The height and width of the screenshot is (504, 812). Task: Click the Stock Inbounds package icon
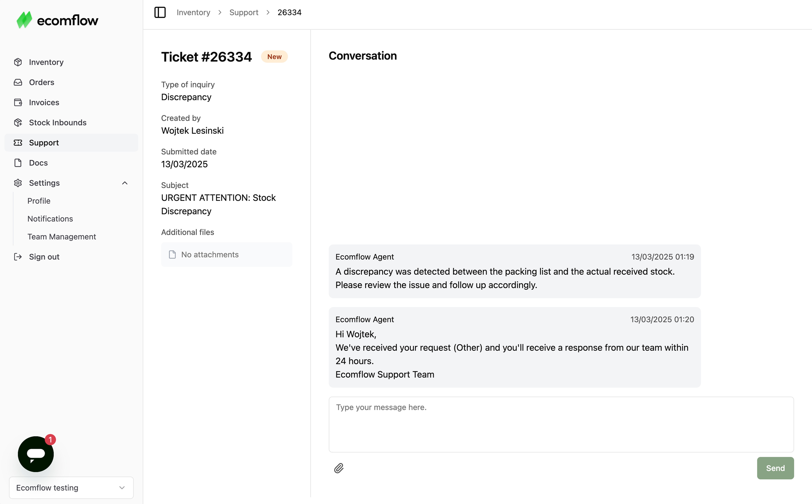(x=18, y=123)
